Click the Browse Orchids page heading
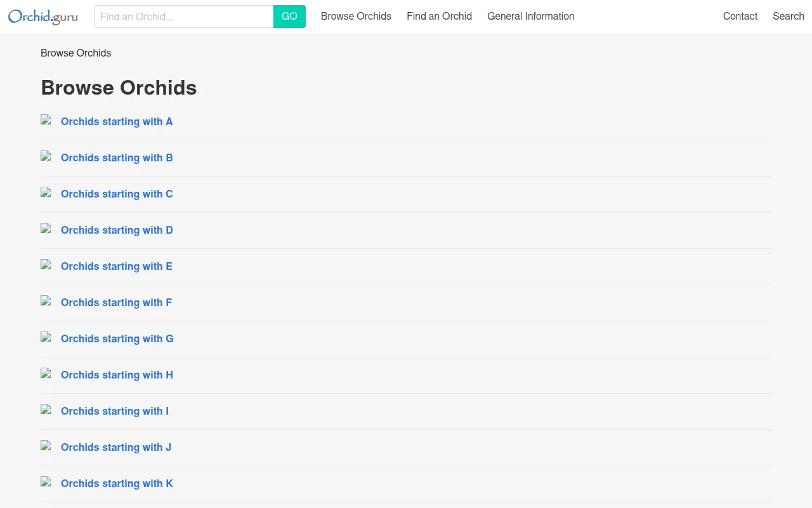Viewport: 812px width, 508px height. click(119, 88)
